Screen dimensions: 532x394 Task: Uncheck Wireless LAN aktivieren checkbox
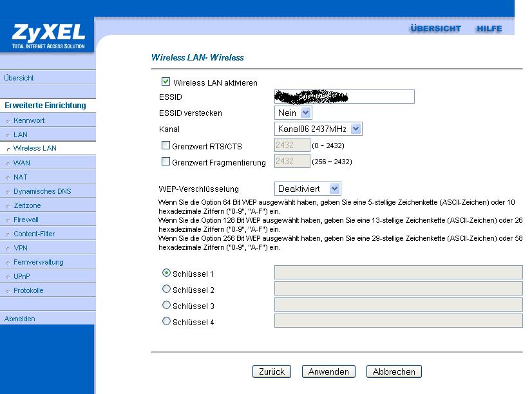point(166,81)
